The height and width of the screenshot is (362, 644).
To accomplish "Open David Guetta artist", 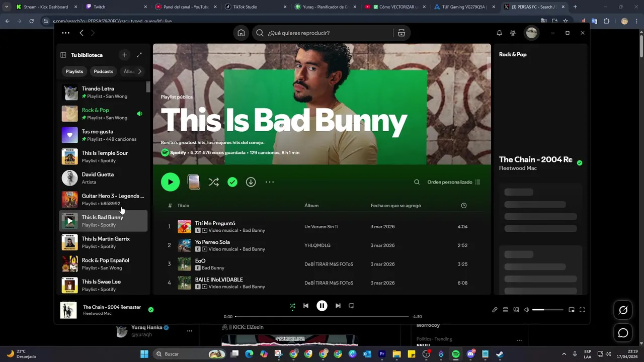I will [x=104, y=178].
